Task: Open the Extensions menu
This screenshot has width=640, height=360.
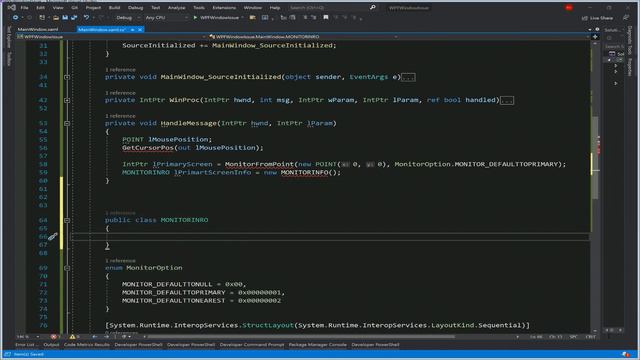Action: [224, 7]
